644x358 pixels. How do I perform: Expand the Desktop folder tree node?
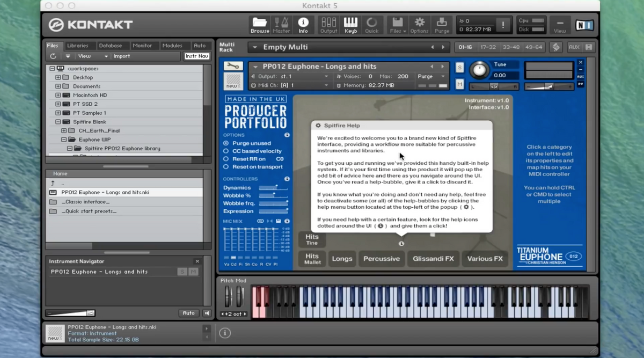(x=58, y=77)
